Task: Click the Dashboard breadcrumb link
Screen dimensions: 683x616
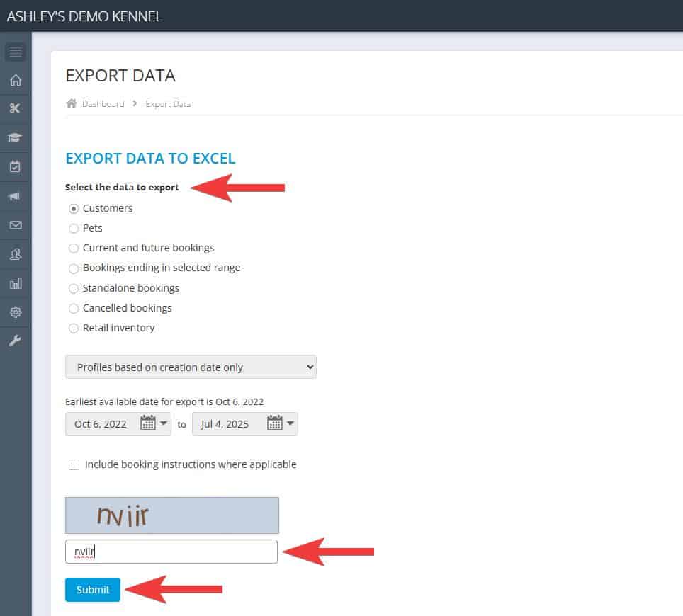Action: (x=103, y=104)
